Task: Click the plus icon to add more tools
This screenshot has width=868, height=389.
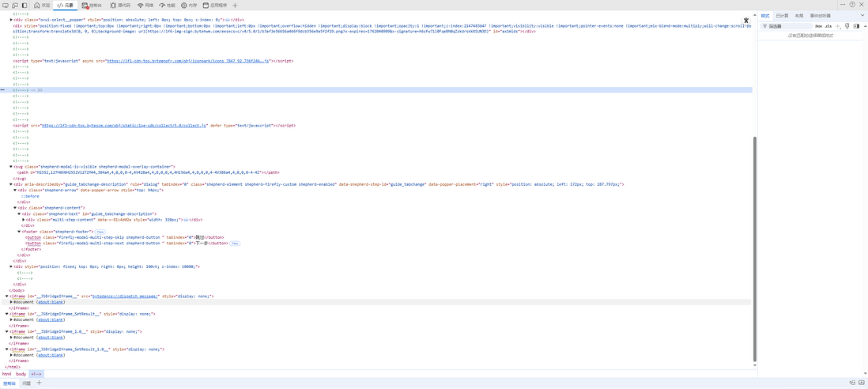Action: (235, 5)
